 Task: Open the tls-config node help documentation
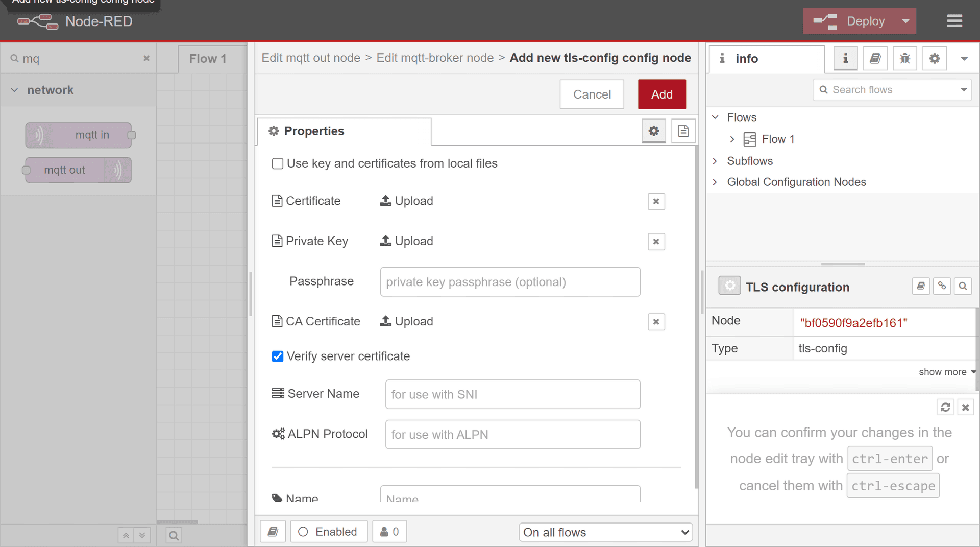click(921, 286)
